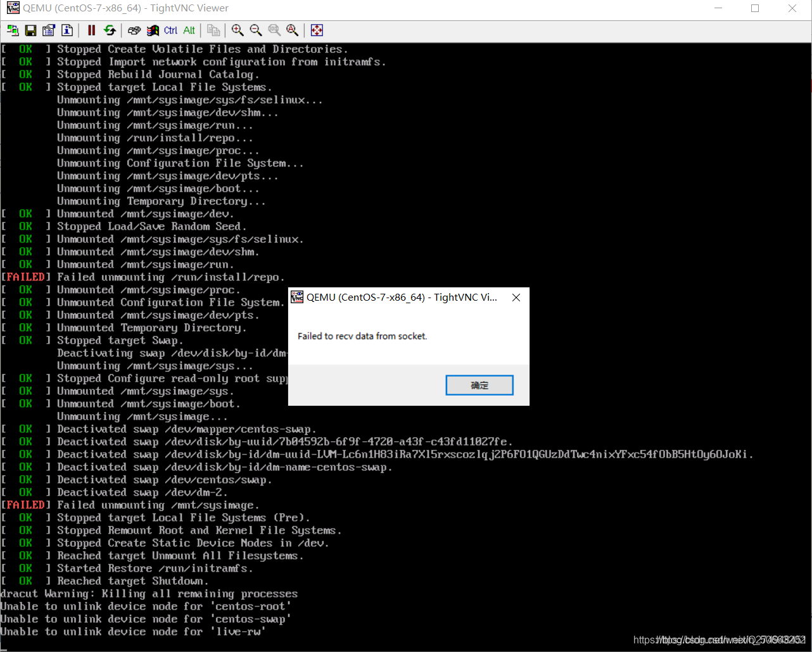Refresh the remote screen with green arrows icon

tap(110, 30)
